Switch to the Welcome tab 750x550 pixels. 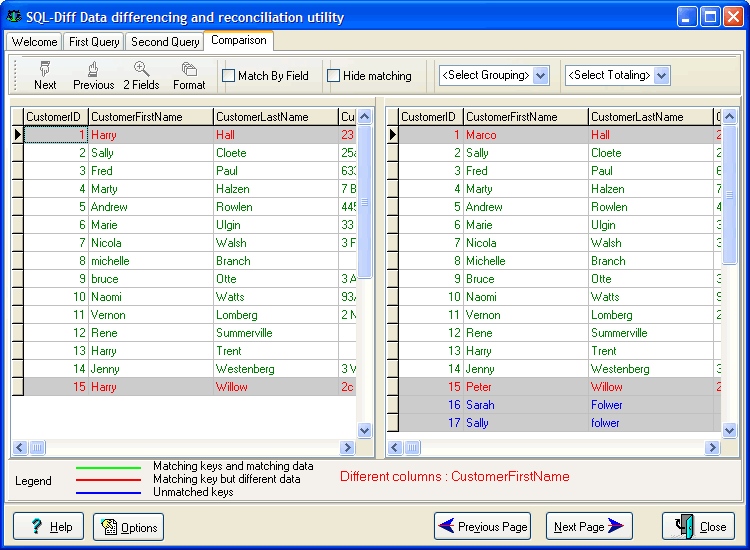[34, 42]
